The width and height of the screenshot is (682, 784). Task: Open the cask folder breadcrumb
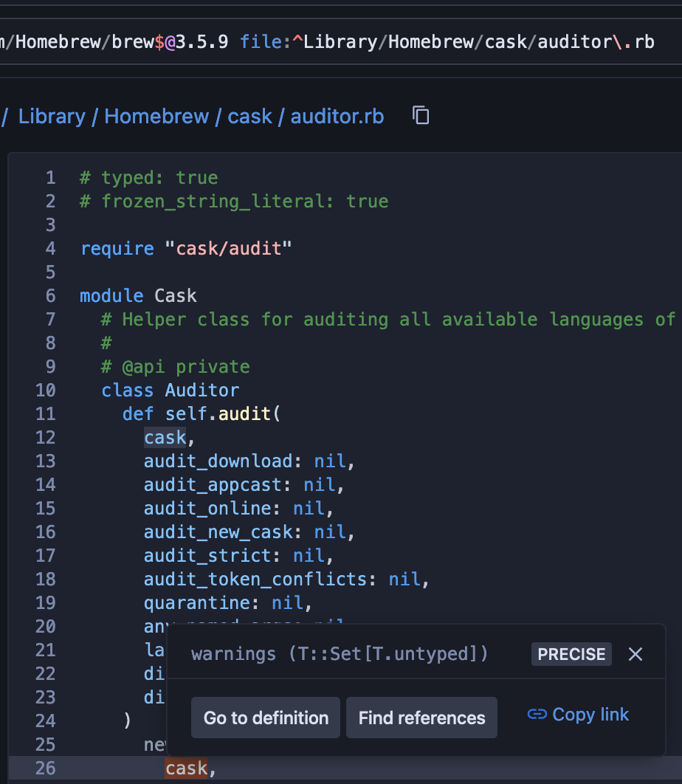250,116
